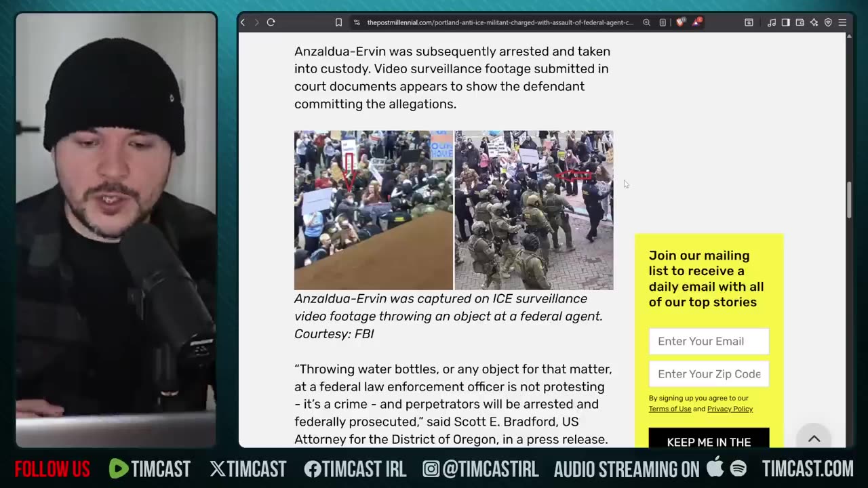Open the zoom magnifier control
Screen dimensions: 868x488
tap(646, 22)
